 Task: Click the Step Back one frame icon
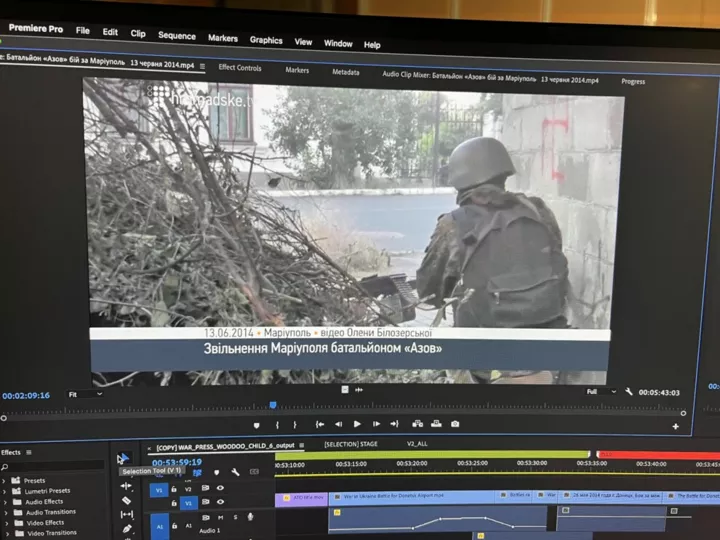coord(338,424)
